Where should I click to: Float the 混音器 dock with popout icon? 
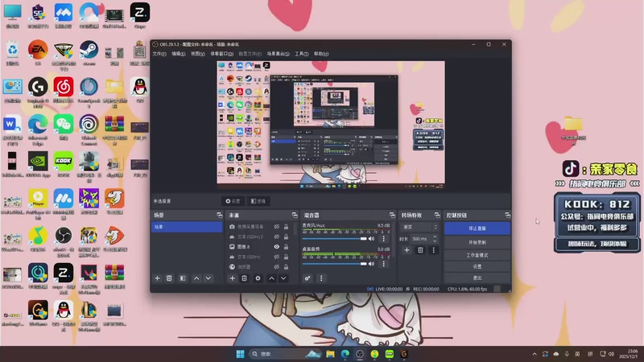click(392, 215)
